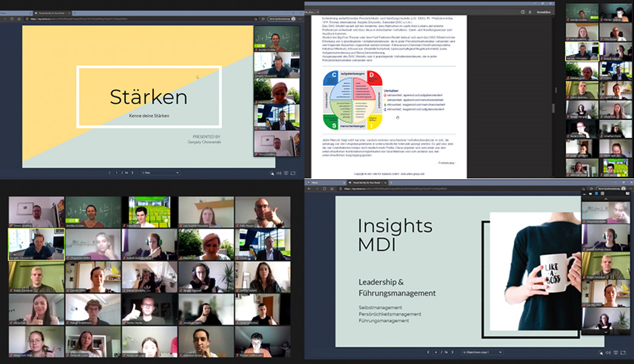Open the home page in the Insights MDI browser window

point(331,188)
